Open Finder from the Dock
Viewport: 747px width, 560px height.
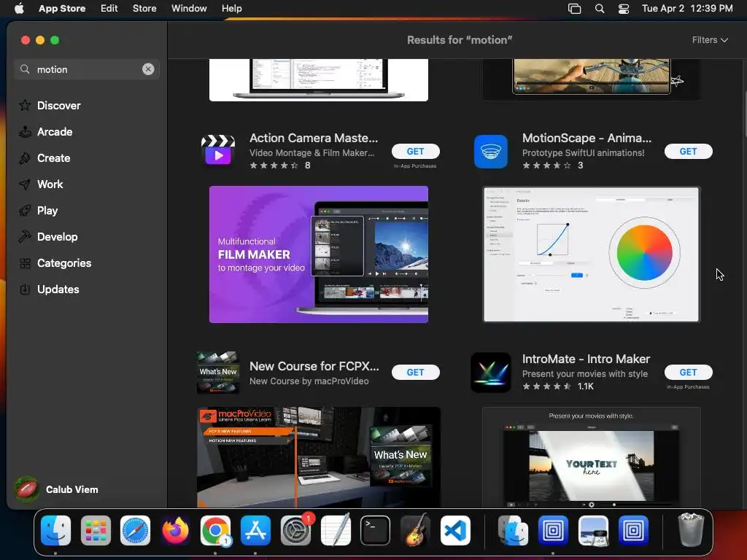[55, 530]
